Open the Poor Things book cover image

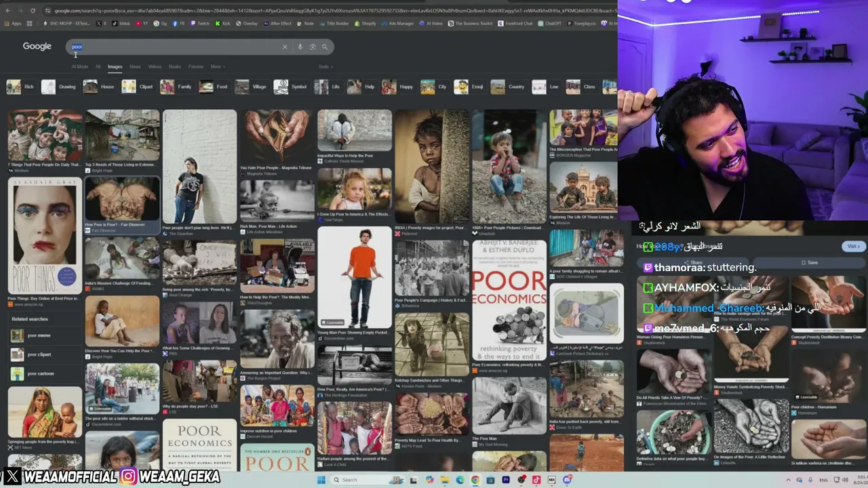click(45, 236)
